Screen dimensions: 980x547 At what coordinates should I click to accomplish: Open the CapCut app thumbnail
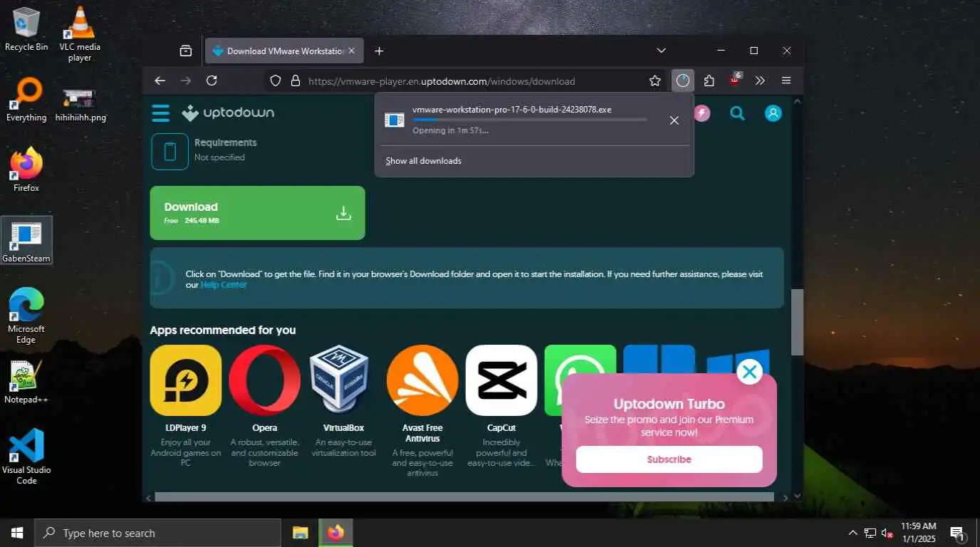point(501,380)
